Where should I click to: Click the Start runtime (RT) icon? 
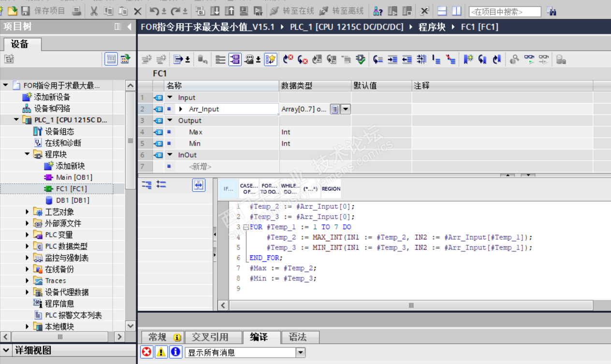(x=259, y=11)
